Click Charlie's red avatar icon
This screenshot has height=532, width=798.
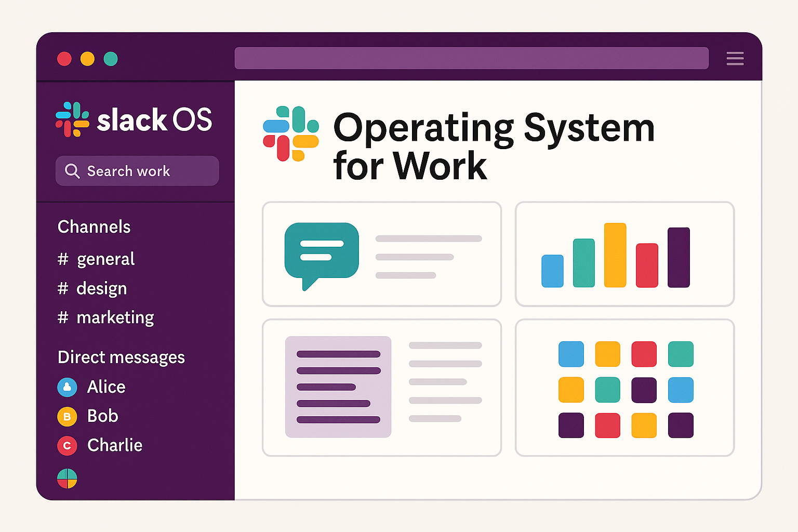[x=67, y=446]
